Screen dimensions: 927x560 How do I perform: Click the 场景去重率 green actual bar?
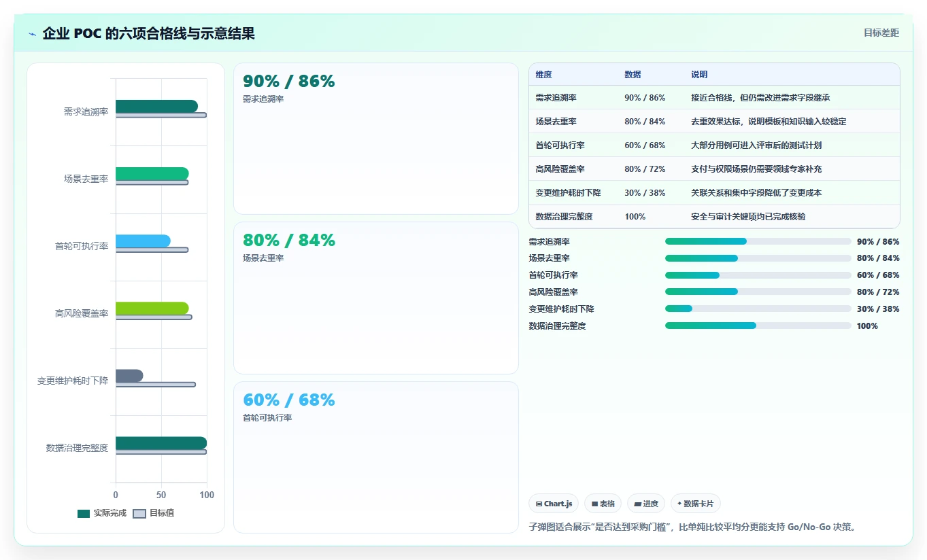point(152,173)
